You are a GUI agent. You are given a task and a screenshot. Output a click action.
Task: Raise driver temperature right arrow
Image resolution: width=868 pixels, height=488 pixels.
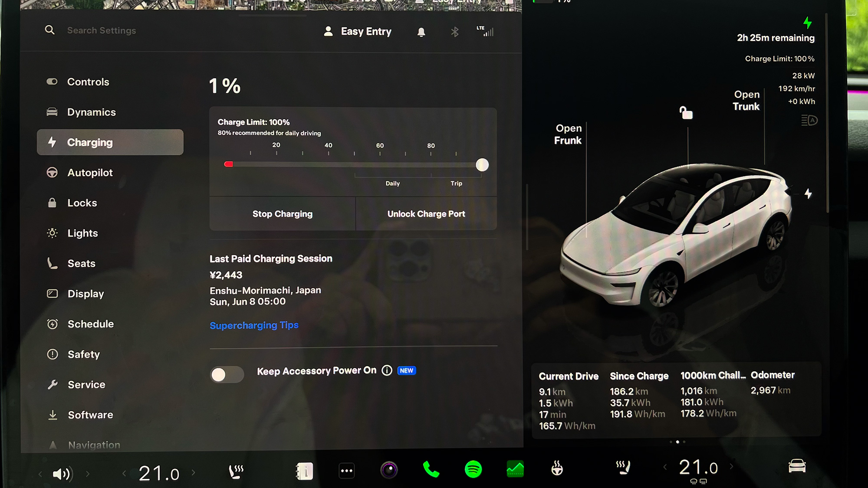point(194,472)
